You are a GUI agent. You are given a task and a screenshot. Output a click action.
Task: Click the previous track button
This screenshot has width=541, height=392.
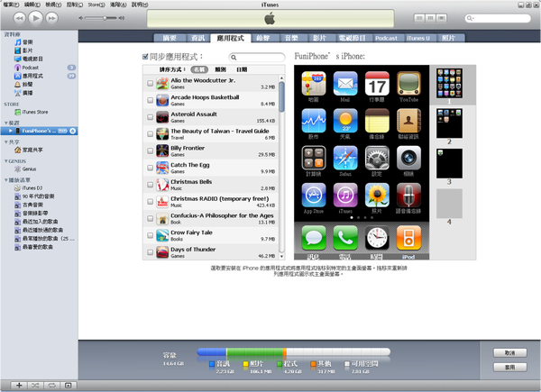point(19,18)
